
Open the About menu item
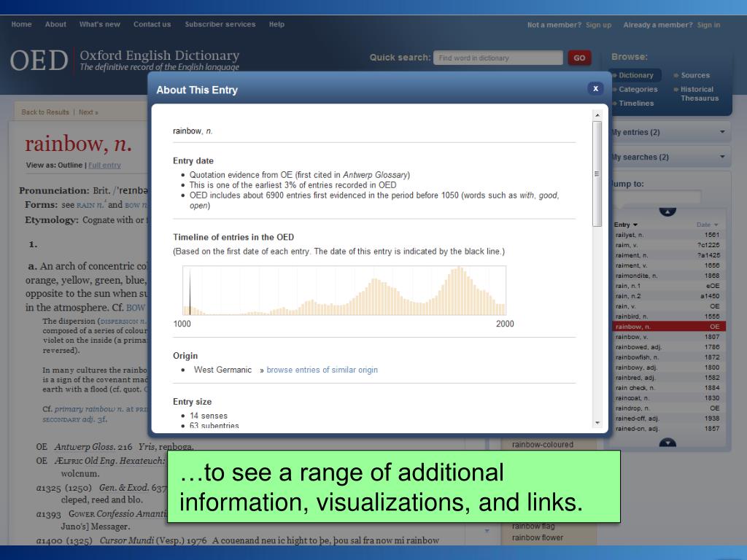tap(55, 24)
